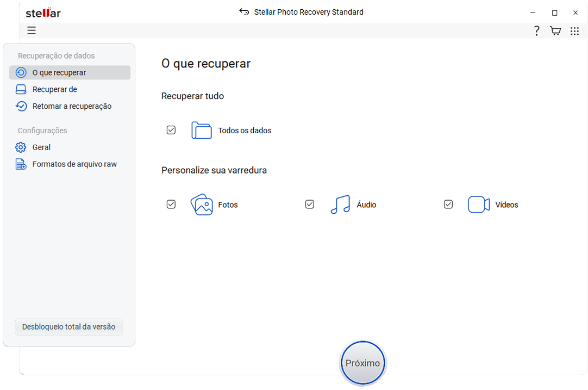Toggle the Fotos checkbox

pyautogui.click(x=171, y=205)
